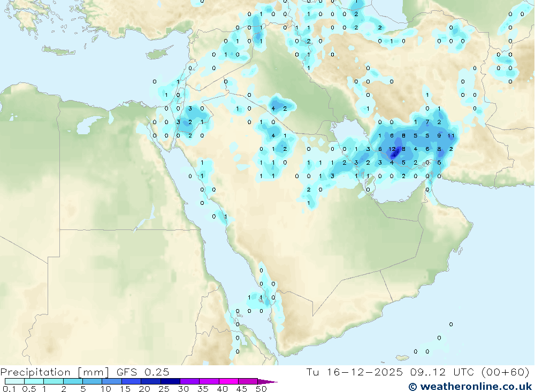Click the 'GFS 0.25' model label
Image resolution: width=535 pixels, height=392 pixels.
[x=143, y=372]
